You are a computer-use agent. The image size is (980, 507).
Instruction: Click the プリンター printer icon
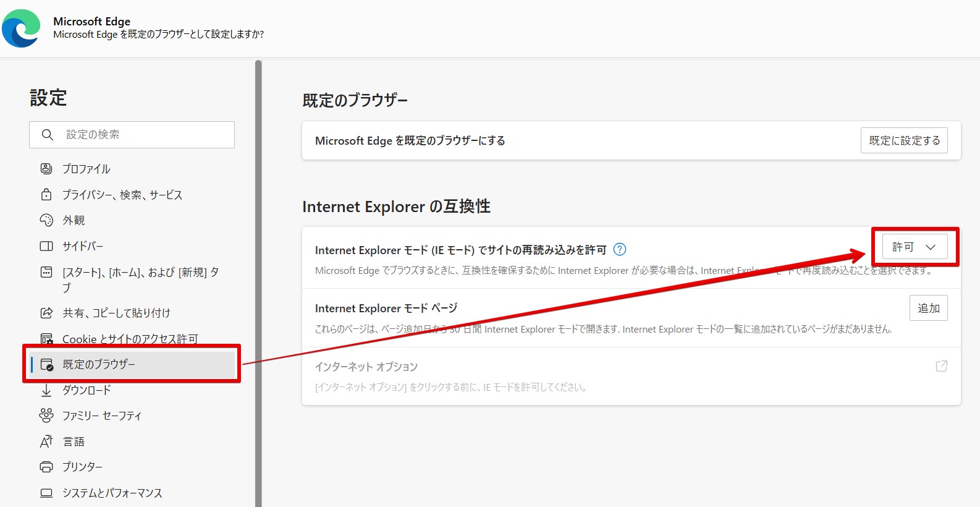coord(46,467)
